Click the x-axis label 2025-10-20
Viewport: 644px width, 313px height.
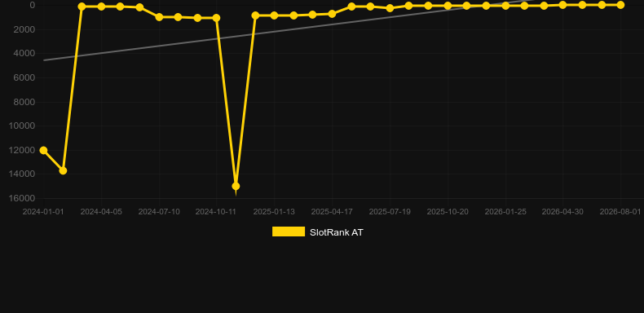coord(448,212)
